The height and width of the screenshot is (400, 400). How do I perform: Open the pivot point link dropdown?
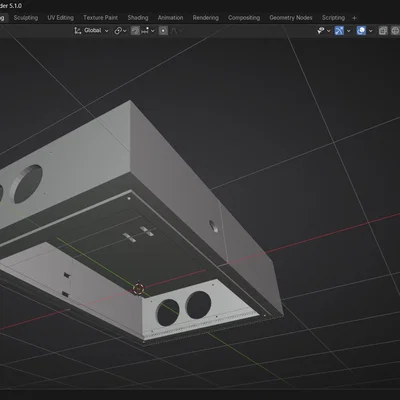(x=120, y=31)
